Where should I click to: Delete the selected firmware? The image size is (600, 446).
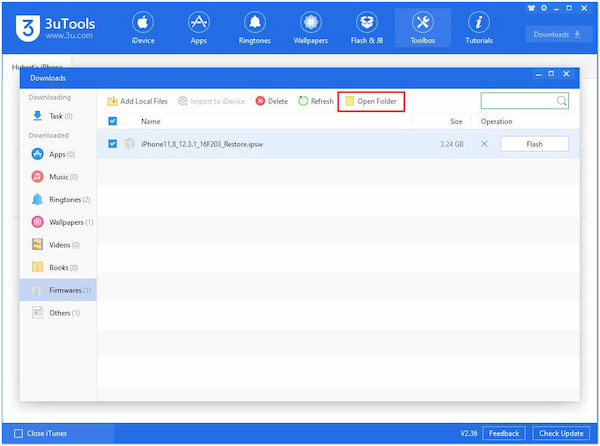coord(272,101)
